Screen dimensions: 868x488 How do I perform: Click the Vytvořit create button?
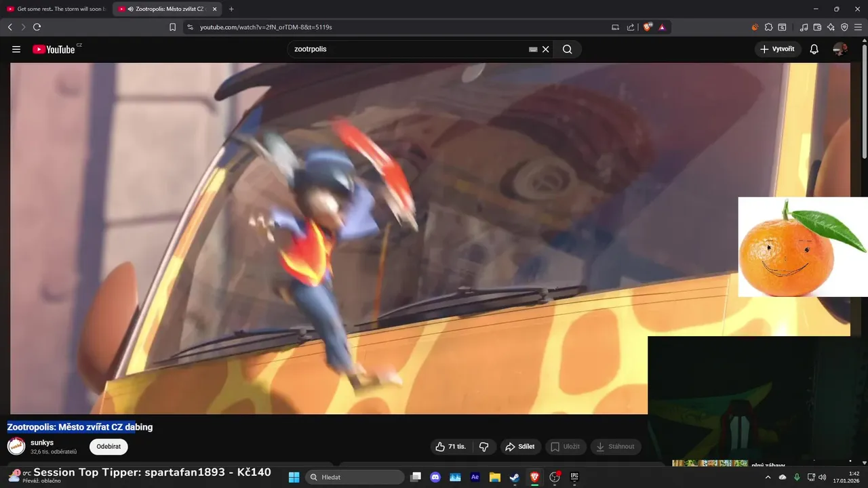[778, 49]
